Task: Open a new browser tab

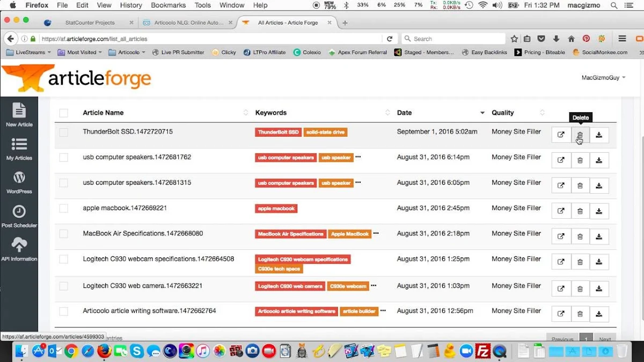Action: [x=345, y=23]
